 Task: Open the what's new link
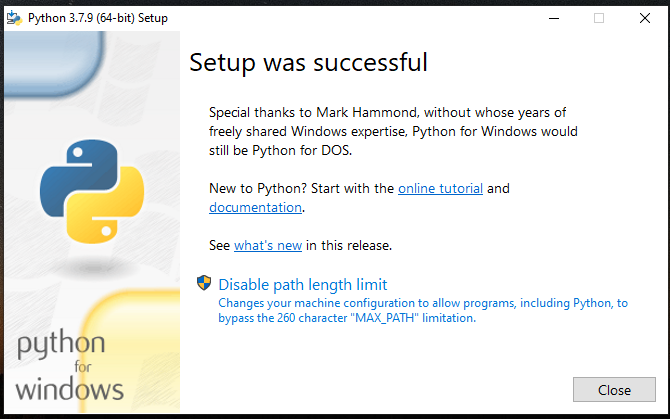click(x=268, y=245)
